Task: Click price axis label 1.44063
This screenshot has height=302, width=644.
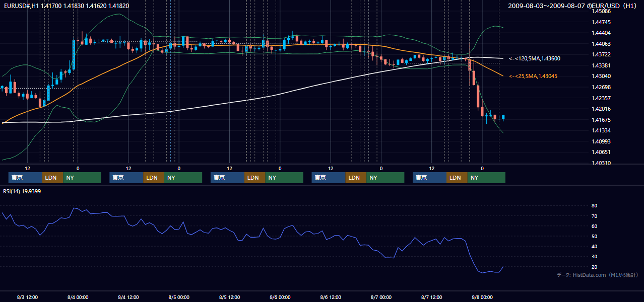Action: tap(601, 44)
